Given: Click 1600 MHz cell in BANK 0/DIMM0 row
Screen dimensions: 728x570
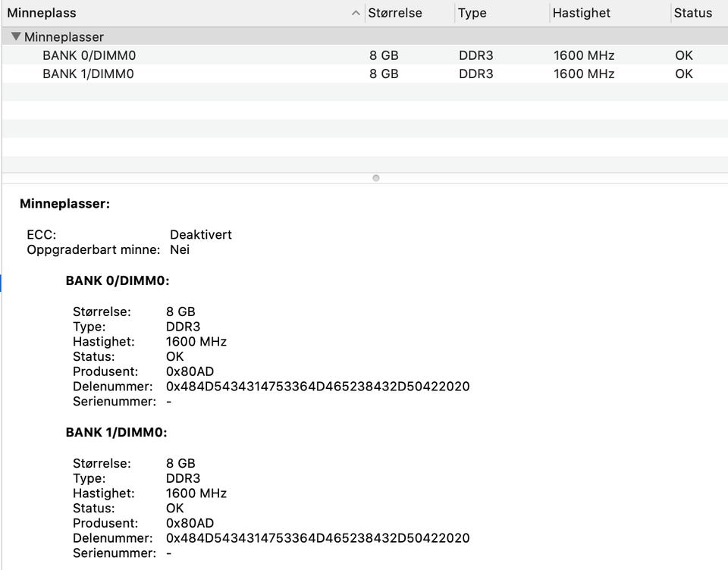Looking at the screenshot, I should (x=584, y=55).
